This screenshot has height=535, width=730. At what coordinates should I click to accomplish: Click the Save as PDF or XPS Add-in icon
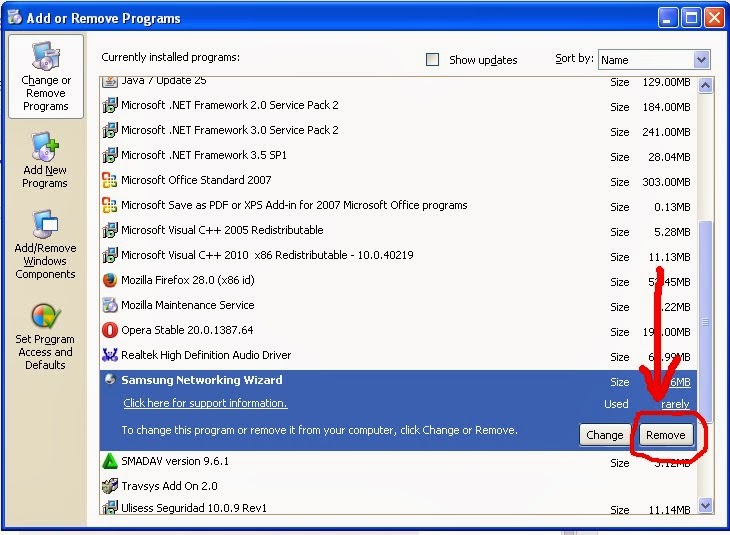pyautogui.click(x=110, y=205)
